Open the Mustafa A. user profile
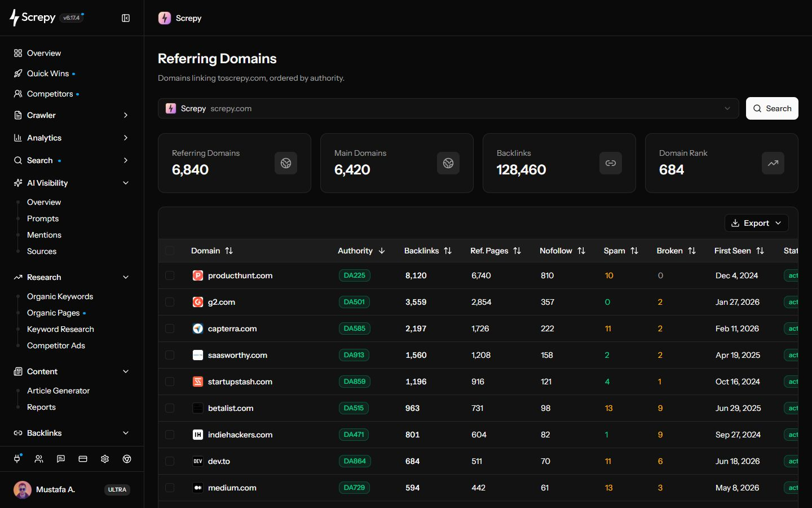The height and width of the screenshot is (508, 812). (x=72, y=489)
